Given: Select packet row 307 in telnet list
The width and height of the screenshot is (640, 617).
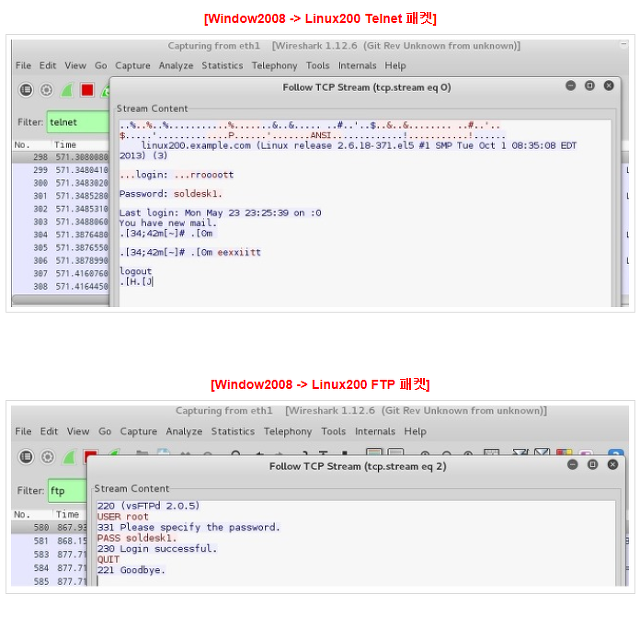Looking at the screenshot, I should pos(61,273).
